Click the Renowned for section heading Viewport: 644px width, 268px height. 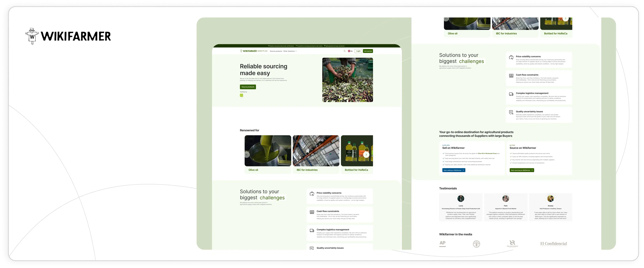coord(250,130)
